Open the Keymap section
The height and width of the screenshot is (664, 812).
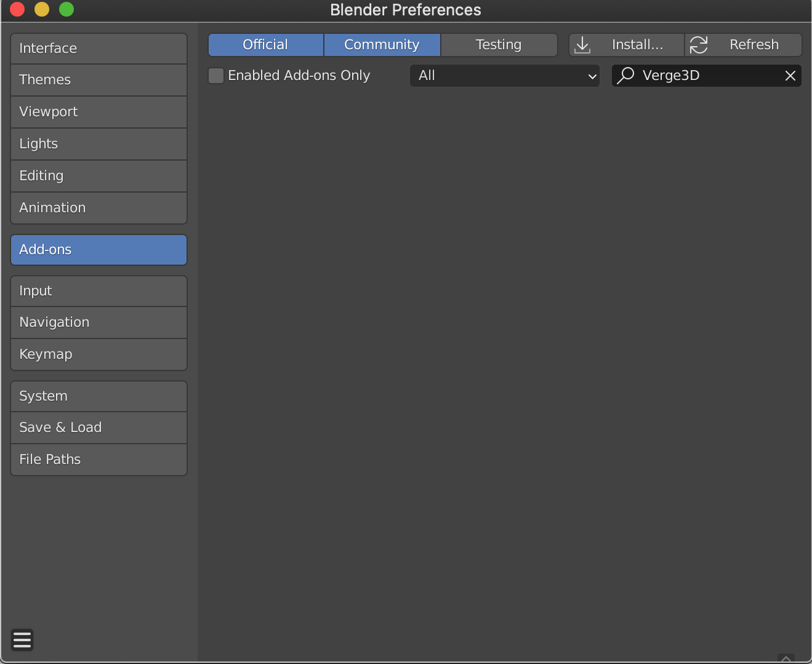(98, 354)
